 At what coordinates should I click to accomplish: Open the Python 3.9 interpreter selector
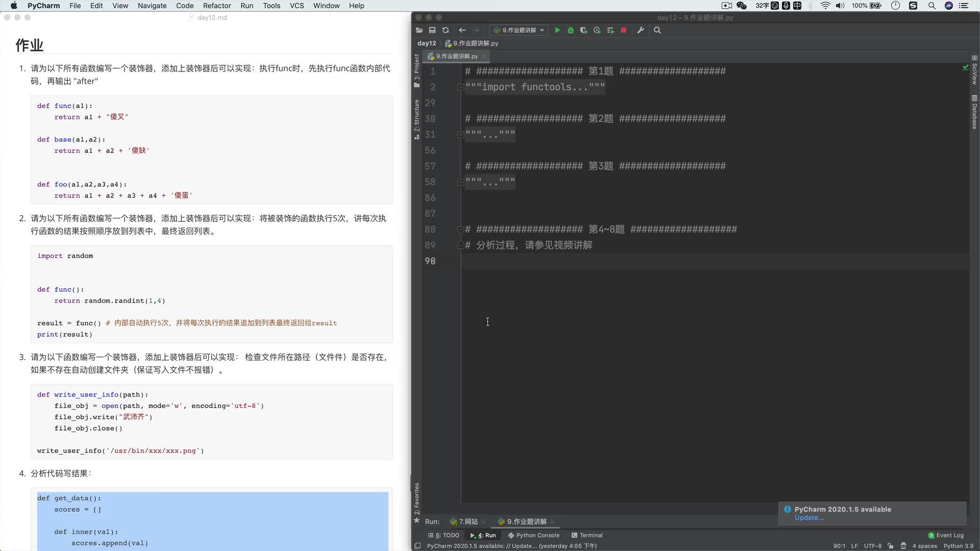point(959,546)
